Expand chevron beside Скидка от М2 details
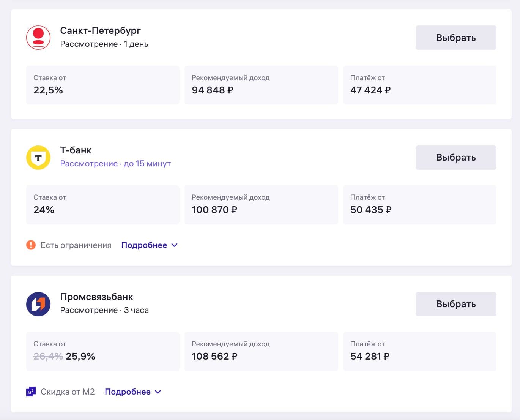 point(158,392)
